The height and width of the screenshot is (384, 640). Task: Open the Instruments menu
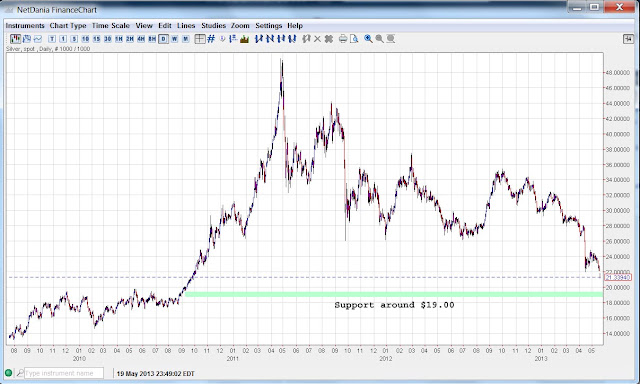[x=25, y=26]
